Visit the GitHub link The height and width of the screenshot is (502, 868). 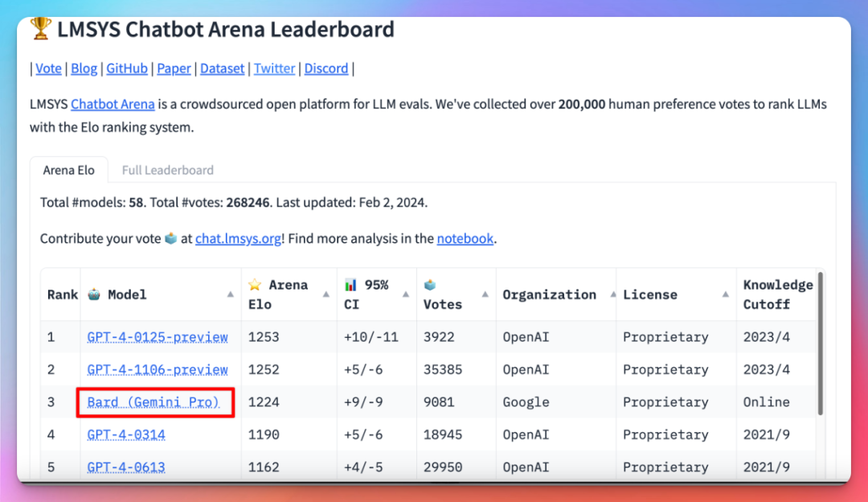127,68
